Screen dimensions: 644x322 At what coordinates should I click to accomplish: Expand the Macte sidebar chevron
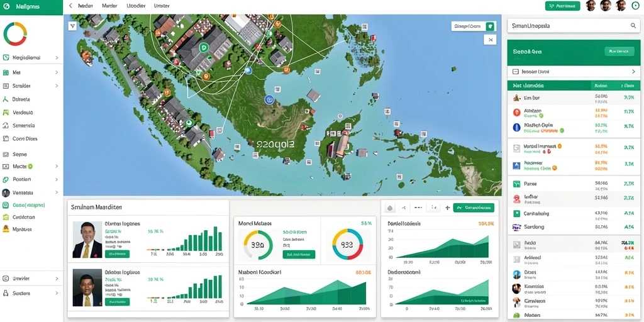point(57,166)
